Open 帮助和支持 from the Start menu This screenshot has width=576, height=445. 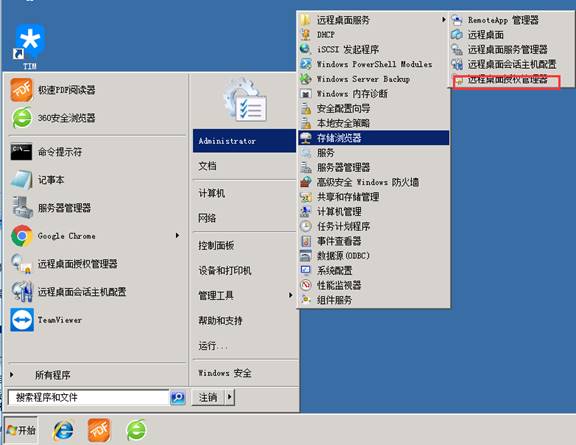244,320
